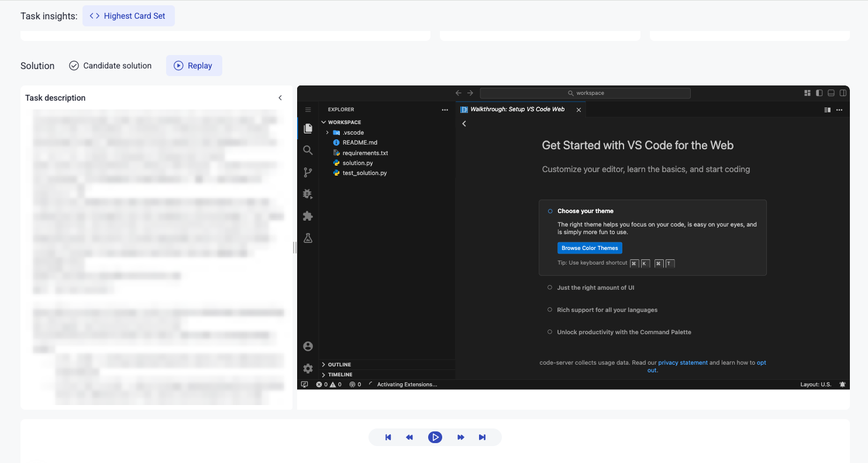Rewind the replay
The image size is (868, 463).
409,437
